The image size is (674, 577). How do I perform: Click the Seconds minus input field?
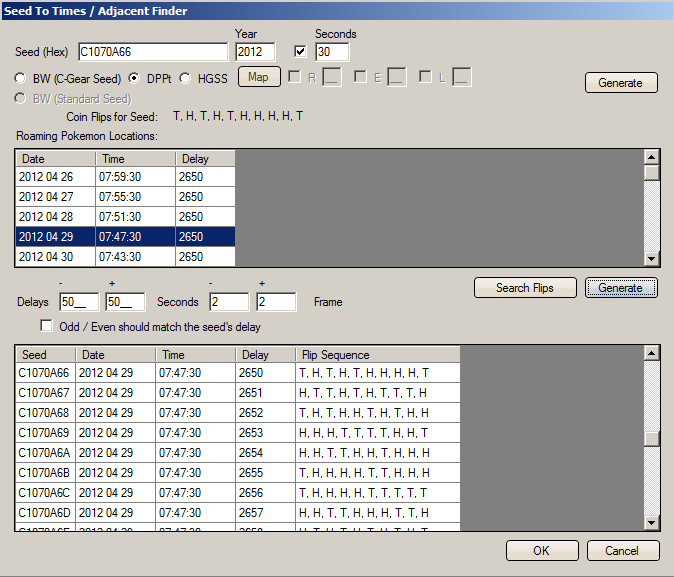click(x=229, y=302)
